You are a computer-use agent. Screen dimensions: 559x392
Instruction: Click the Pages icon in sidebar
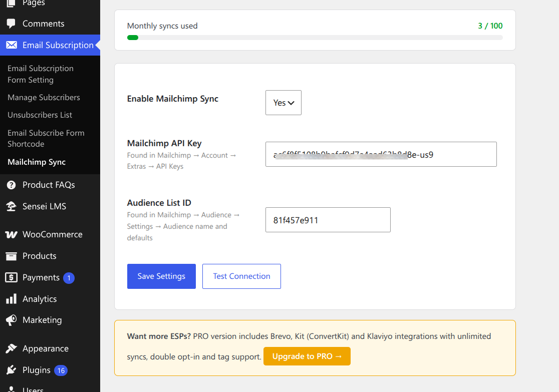coord(11,3)
